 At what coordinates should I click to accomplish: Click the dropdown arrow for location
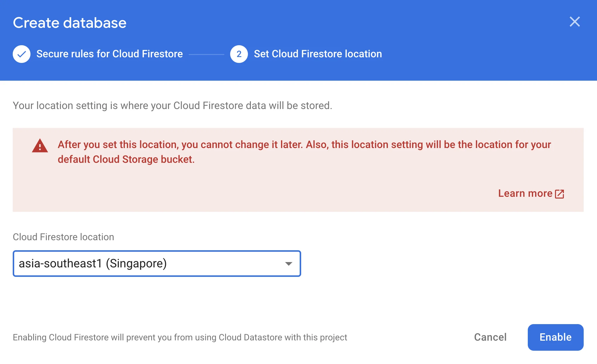289,264
